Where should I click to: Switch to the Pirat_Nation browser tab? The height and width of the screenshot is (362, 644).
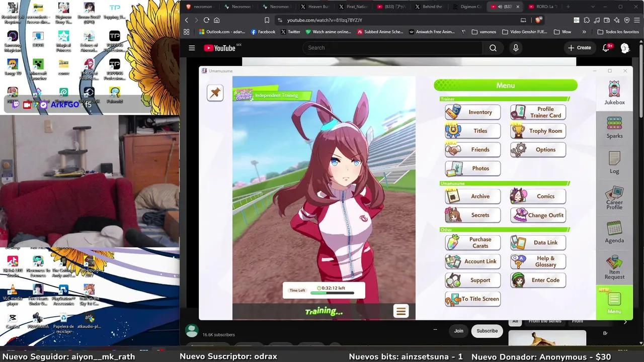point(353,7)
